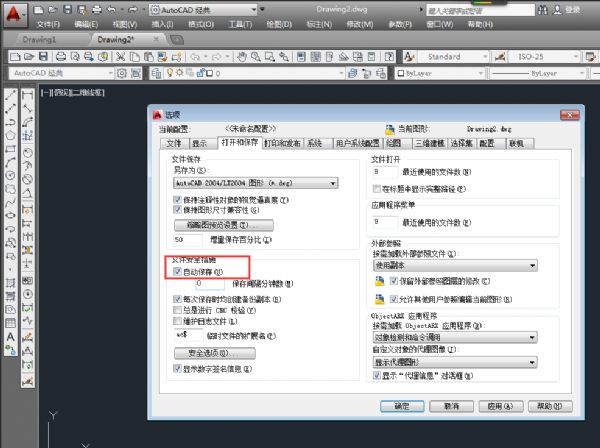Click the Make object's layer current icon
Screen dimensions: 600x448
[353, 73]
